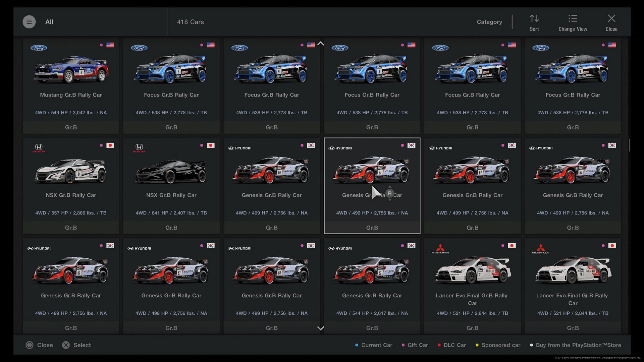
Task: Click Mitsubishi logo on first Lancer card
Action: click(440, 248)
